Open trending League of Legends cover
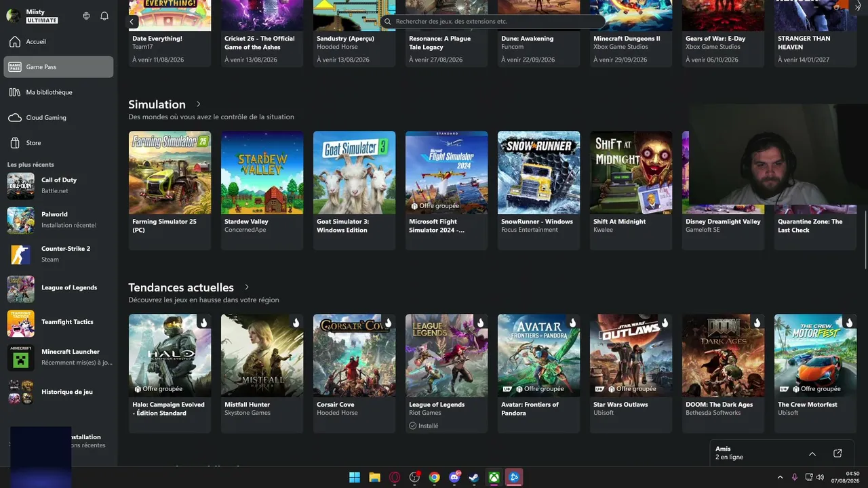The width and height of the screenshot is (868, 488). pyautogui.click(x=446, y=355)
